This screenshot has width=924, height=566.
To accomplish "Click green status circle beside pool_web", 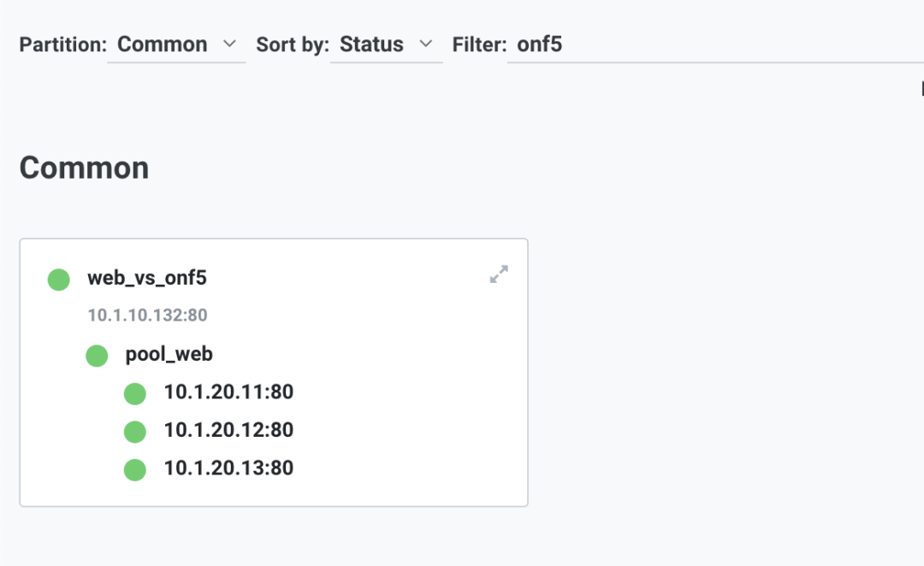I will point(97,356).
